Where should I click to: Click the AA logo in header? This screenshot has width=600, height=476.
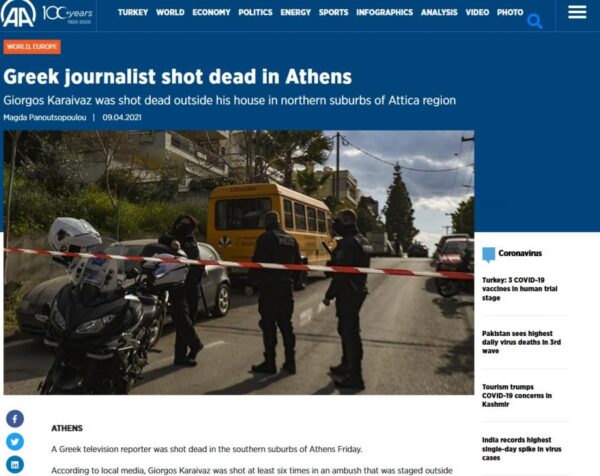point(18,13)
